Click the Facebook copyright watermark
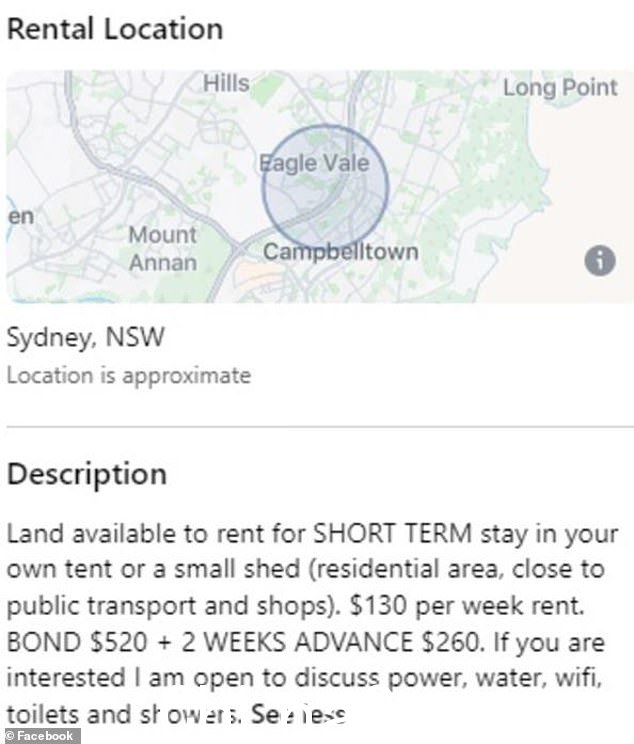634x744 pixels. pyautogui.click(x=40, y=736)
